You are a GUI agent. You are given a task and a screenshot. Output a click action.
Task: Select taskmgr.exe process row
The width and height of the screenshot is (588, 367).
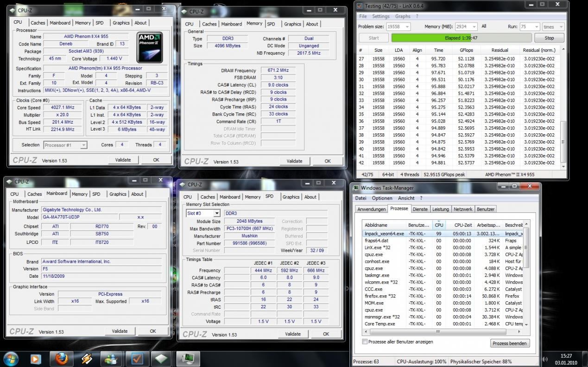(443, 275)
